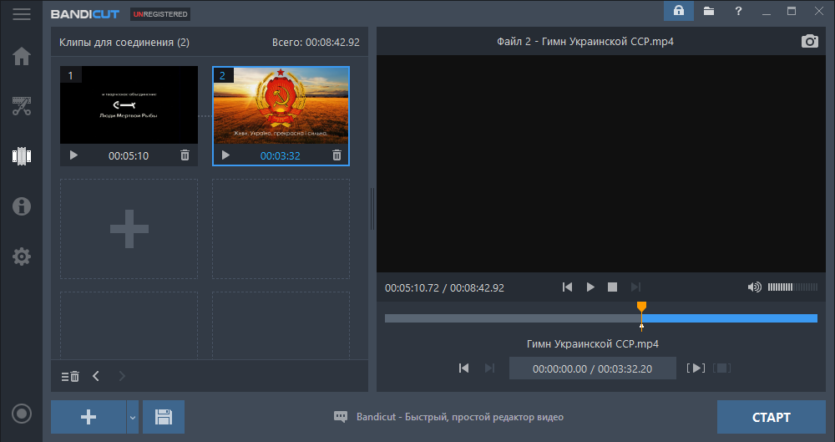This screenshot has height=442, width=835.
Task: Click the lock registration icon
Action: click(x=678, y=11)
